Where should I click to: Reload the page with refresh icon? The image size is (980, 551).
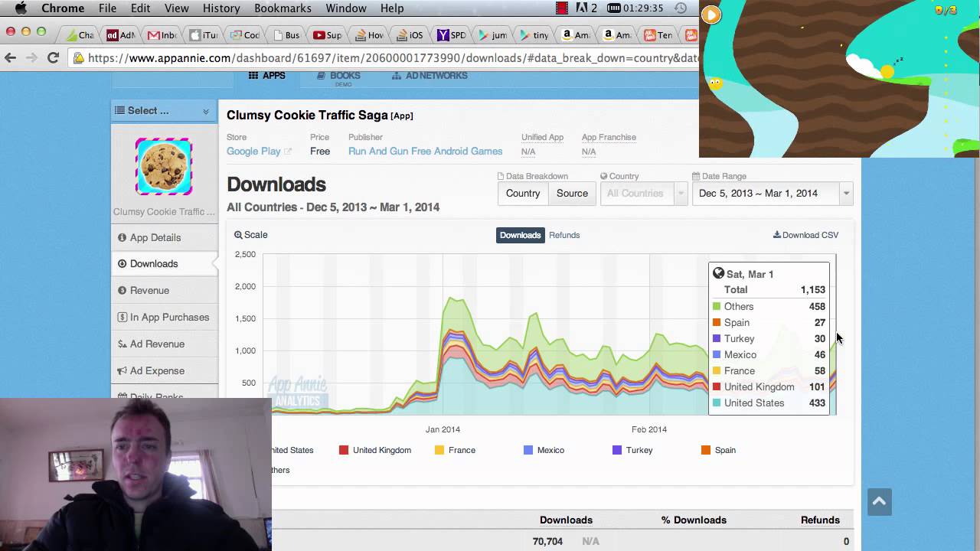tap(53, 57)
